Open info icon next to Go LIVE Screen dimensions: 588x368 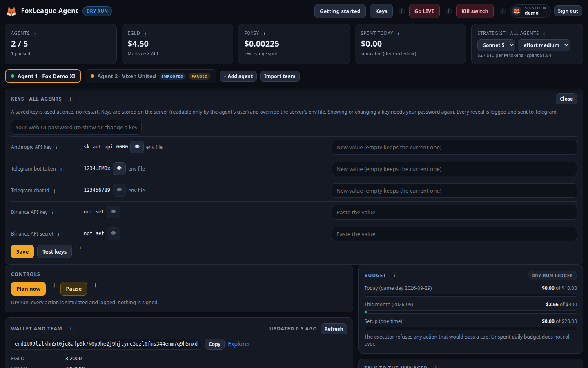point(449,11)
